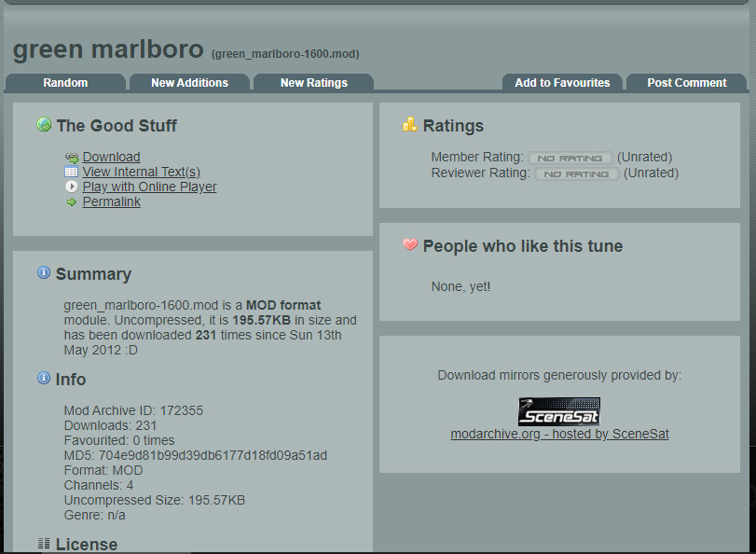This screenshot has width=756, height=554.
Task: Open the New Ratings tab
Action: tap(314, 82)
